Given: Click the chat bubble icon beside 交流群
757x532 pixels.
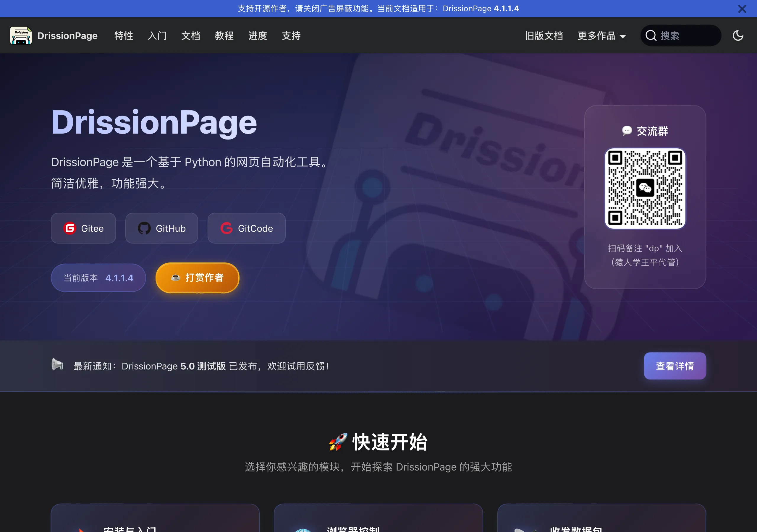Looking at the screenshot, I should 627,131.
